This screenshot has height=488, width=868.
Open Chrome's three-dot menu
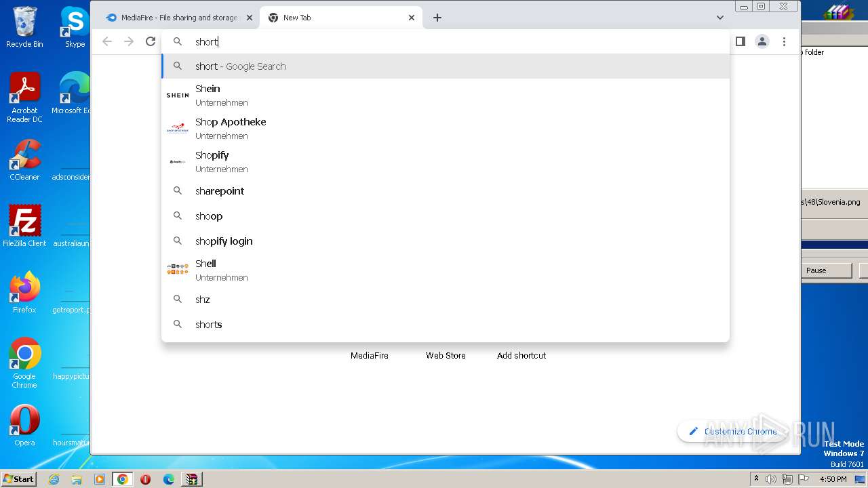(784, 41)
